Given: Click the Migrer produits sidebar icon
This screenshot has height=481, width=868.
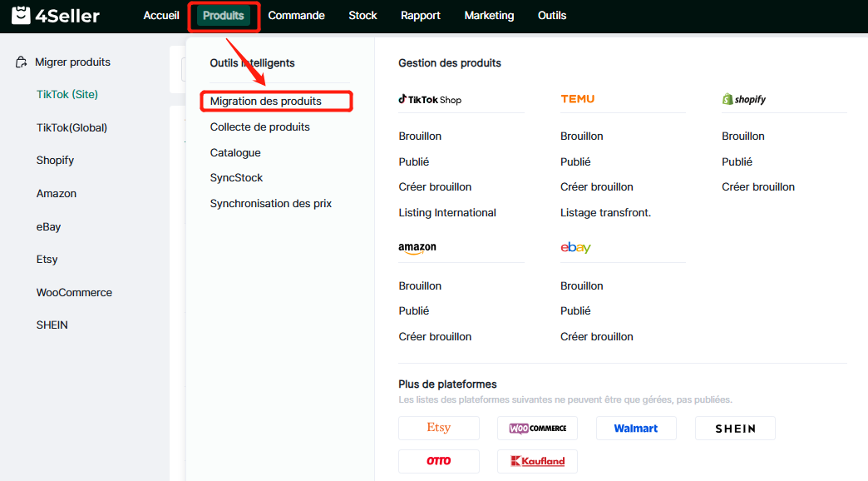Looking at the screenshot, I should coord(22,62).
